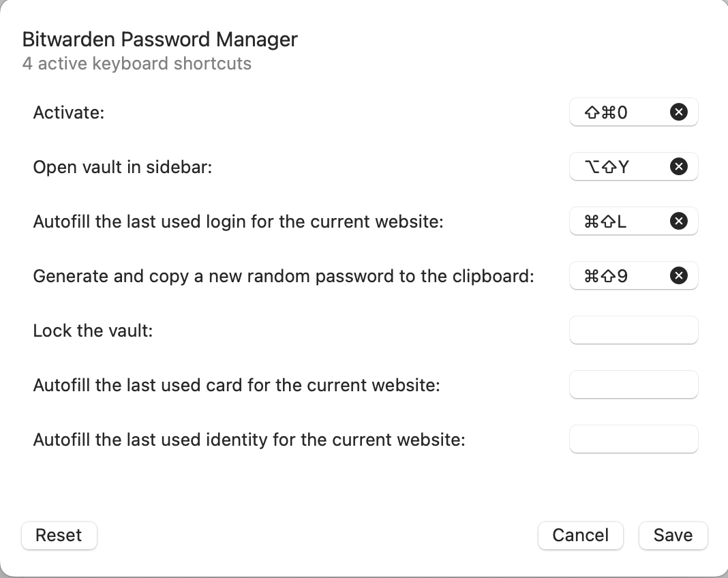Screen dimensions: 728x578
Task: Click the "4 active keyboard shortcuts" subtitle
Action: 136,64
